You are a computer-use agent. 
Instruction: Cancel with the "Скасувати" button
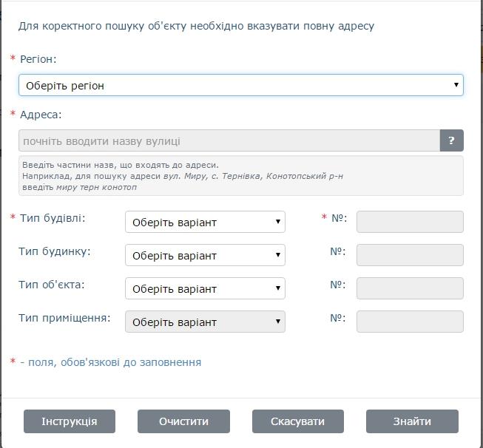click(x=297, y=421)
